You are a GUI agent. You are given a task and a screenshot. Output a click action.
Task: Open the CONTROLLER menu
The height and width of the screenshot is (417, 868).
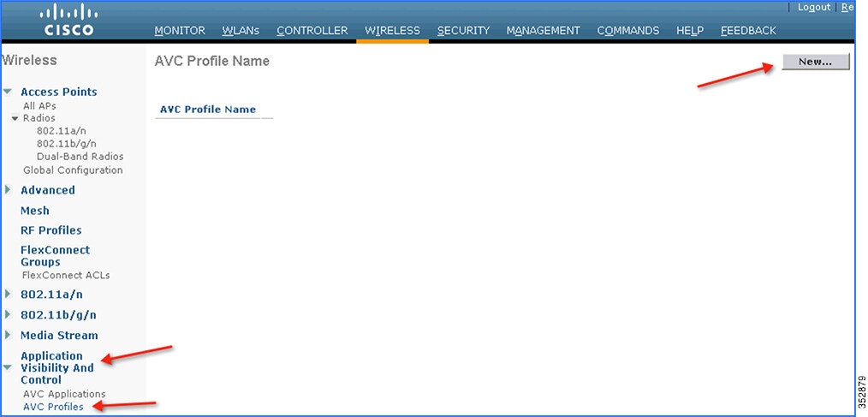click(312, 31)
